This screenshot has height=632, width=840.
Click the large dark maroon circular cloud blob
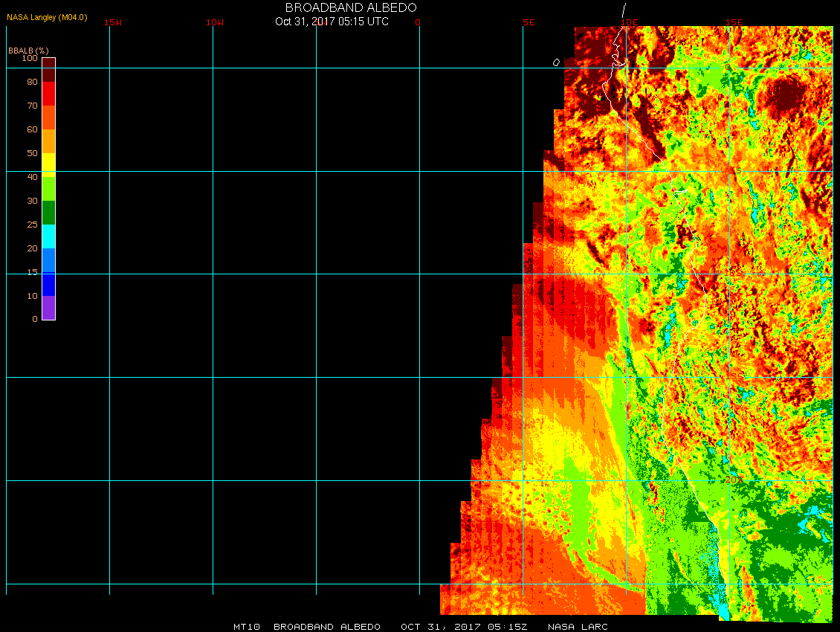click(x=784, y=94)
